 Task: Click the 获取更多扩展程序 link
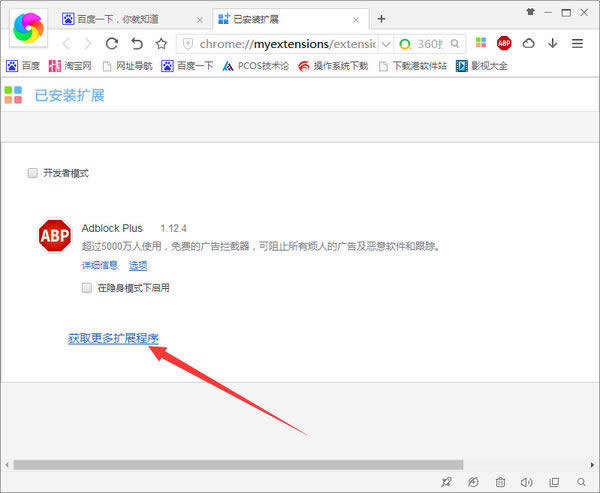(x=113, y=338)
